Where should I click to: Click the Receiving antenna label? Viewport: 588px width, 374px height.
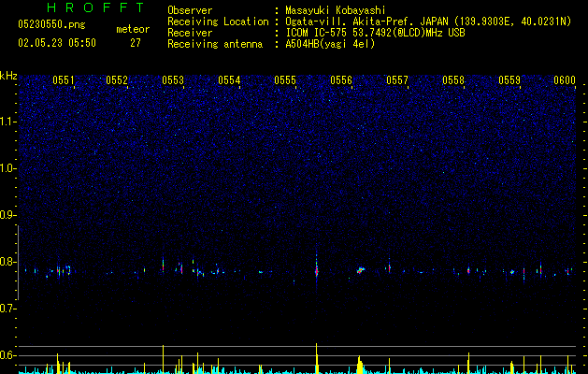point(215,44)
